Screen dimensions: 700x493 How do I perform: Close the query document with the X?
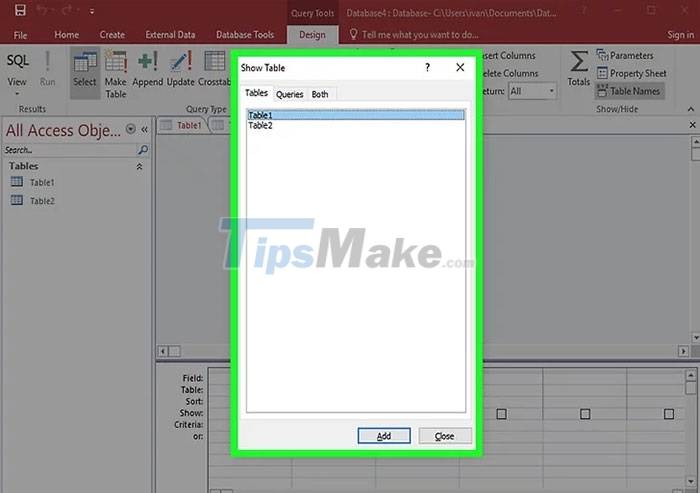pos(692,125)
